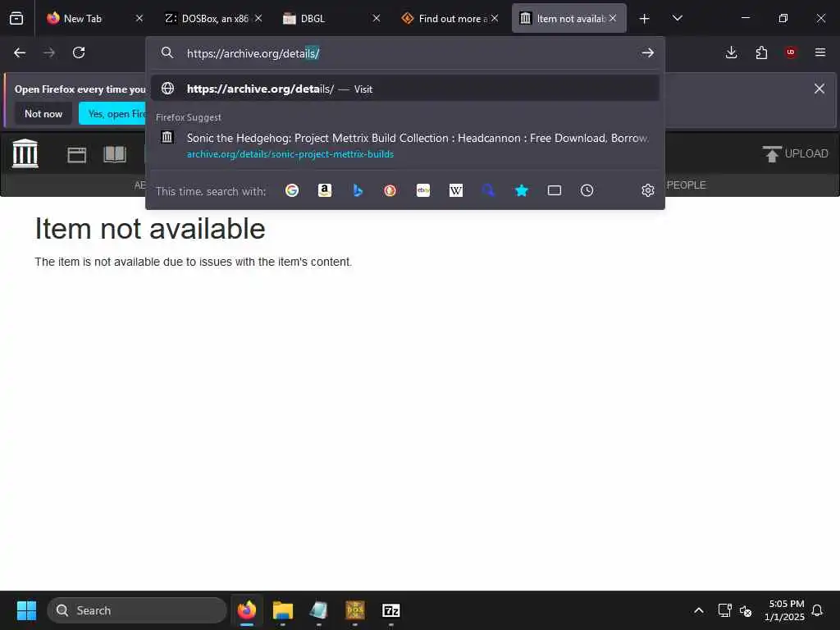Click the Go arrow in the address bar
The height and width of the screenshot is (630, 840).
click(x=648, y=52)
